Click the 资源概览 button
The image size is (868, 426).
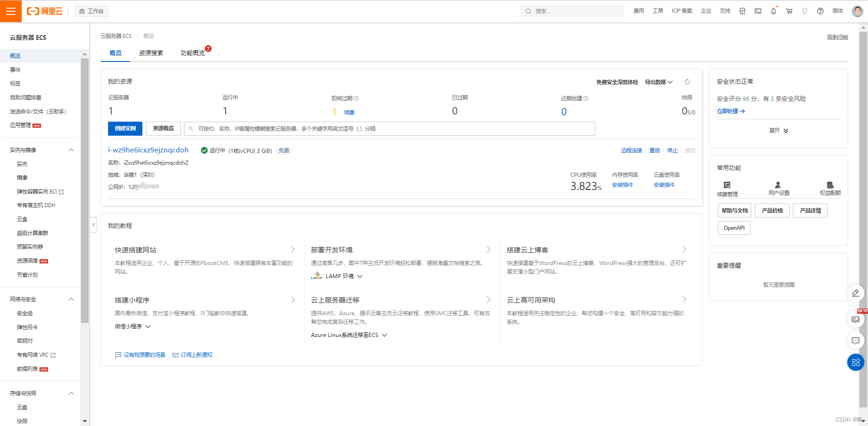tap(163, 128)
